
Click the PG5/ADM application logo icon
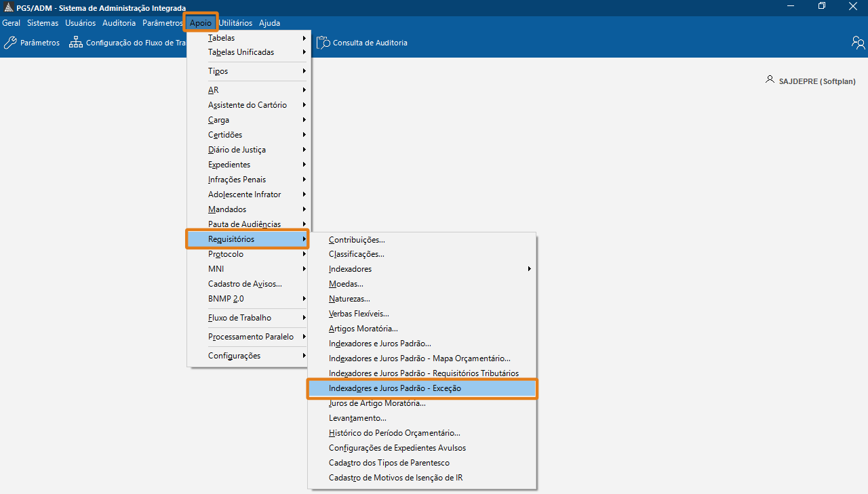point(8,7)
